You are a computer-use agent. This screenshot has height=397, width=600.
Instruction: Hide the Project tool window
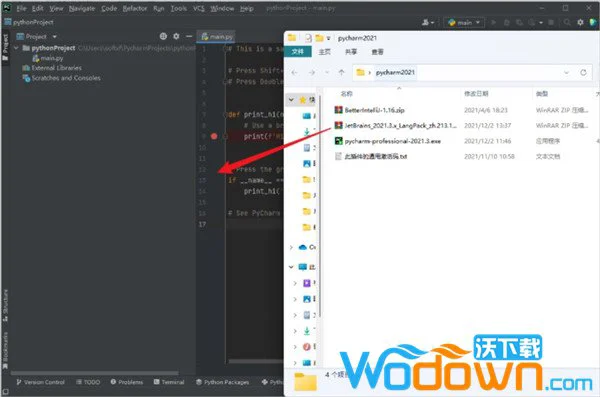[x=189, y=36]
